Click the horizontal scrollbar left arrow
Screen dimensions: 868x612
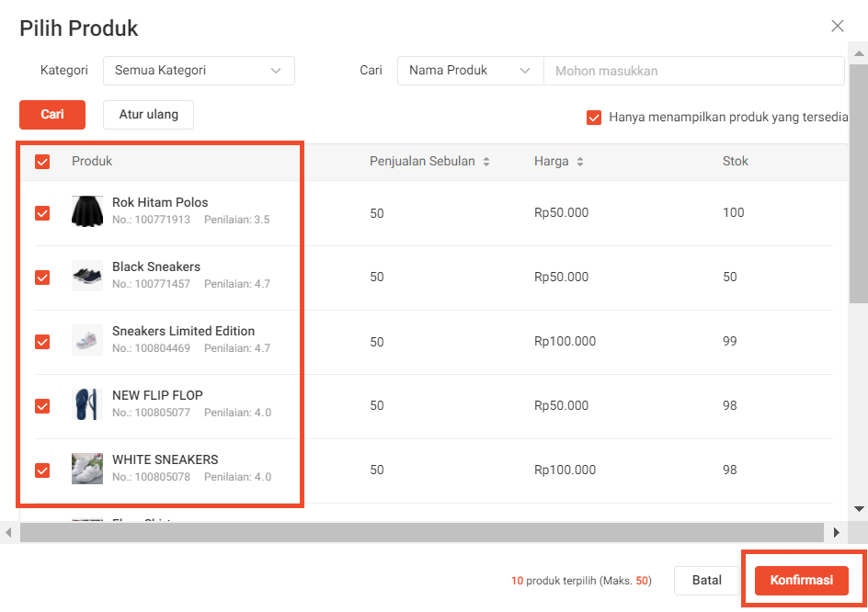(x=8, y=532)
